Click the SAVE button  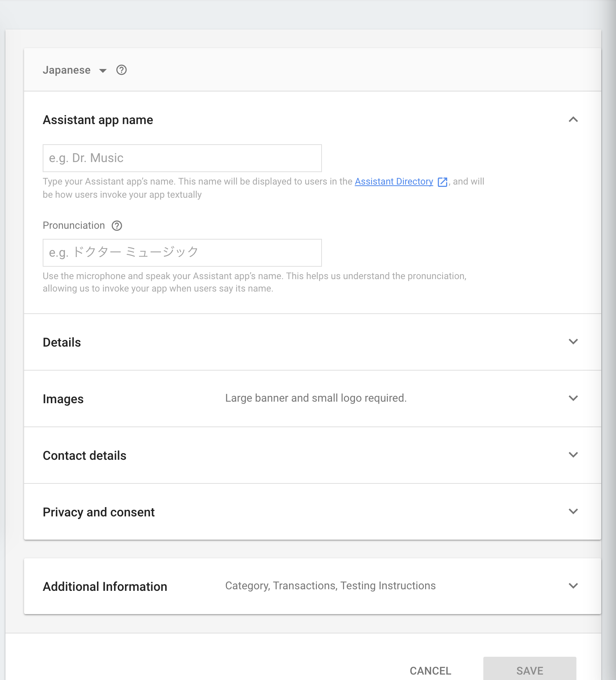pos(529,669)
